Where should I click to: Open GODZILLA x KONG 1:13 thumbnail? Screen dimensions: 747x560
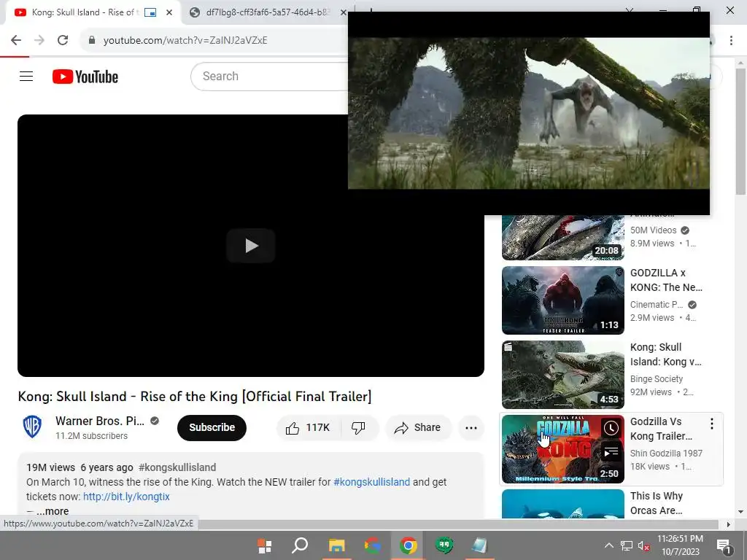coord(562,300)
